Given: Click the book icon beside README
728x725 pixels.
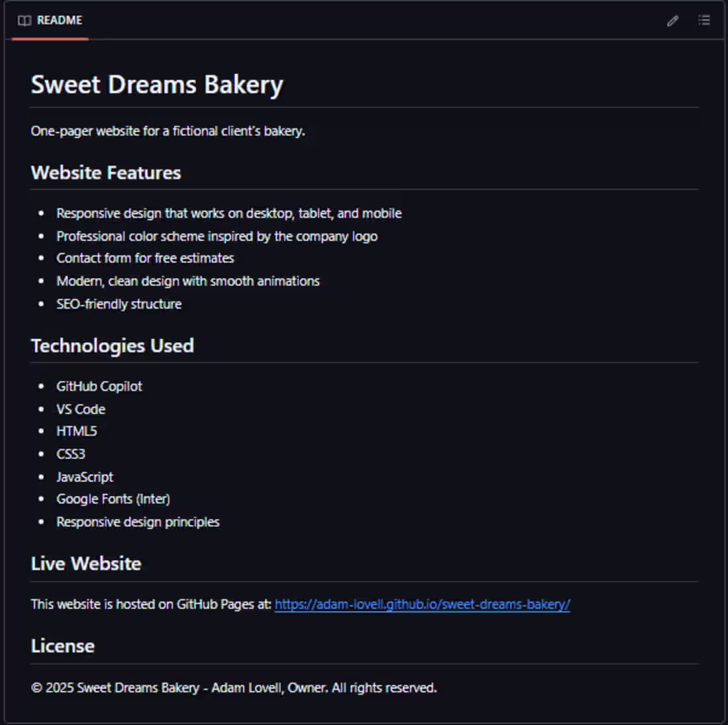Looking at the screenshot, I should pos(24,21).
